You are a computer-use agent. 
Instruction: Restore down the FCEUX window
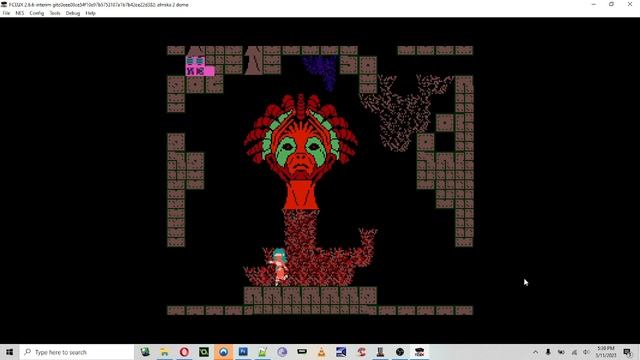(611, 4)
